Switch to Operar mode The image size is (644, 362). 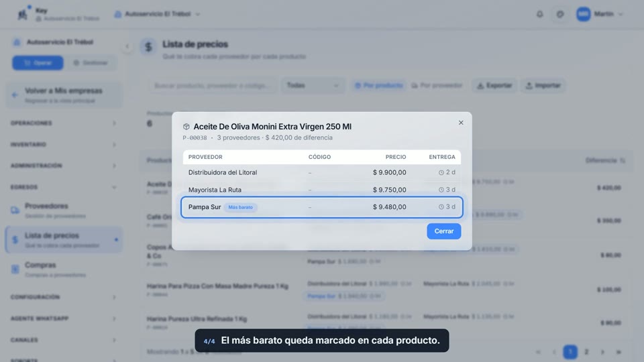point(38,63)
